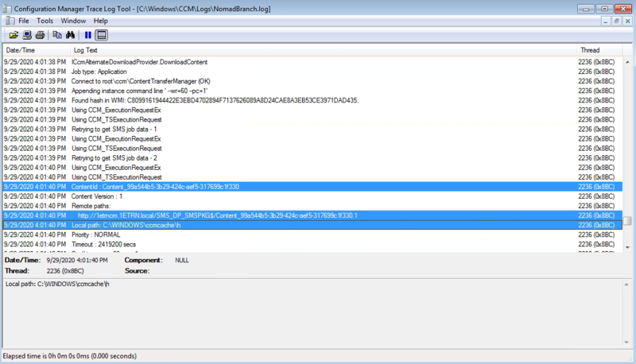This screenshot has height=364, width=636.
Task: Click the Thread column header
Action: coord(596,50)
